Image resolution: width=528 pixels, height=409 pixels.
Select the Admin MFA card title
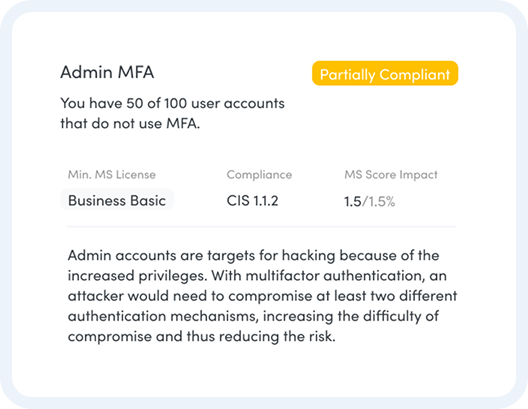(x=107, y=72)
